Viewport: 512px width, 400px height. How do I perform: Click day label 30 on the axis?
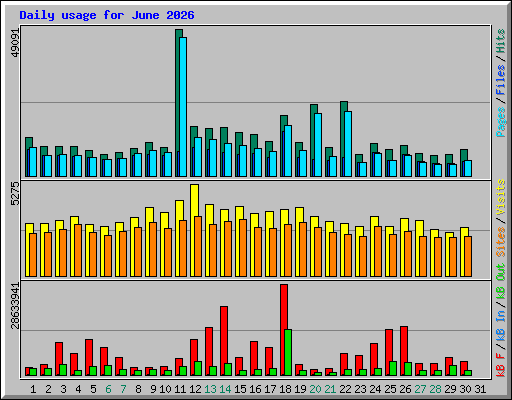(x=465, y=389)
